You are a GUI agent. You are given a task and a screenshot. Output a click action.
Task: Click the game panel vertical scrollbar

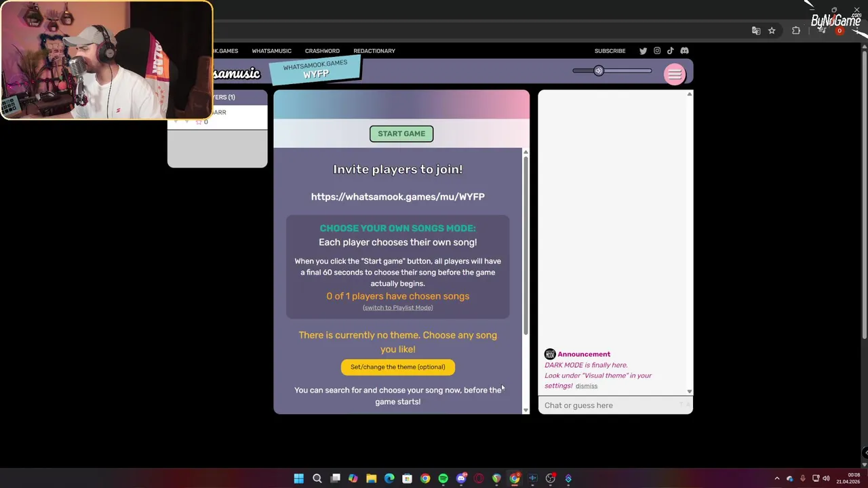pyautogui.click(x=526, y=245)
